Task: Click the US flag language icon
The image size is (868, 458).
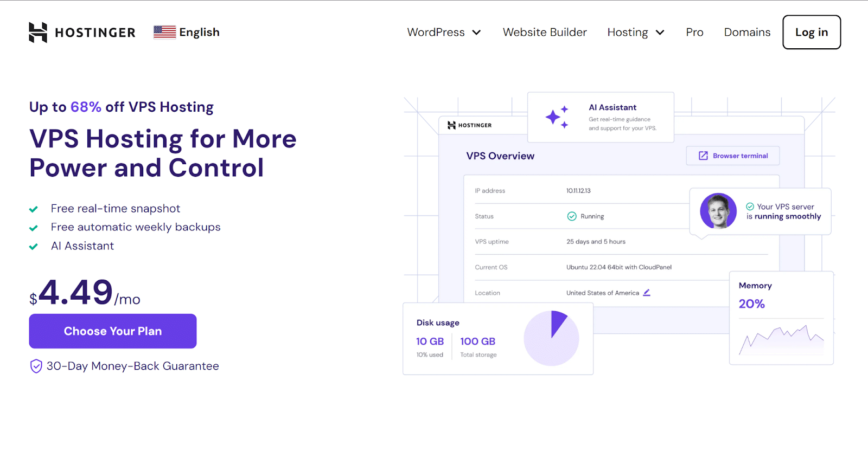Action: coord(165,32)
